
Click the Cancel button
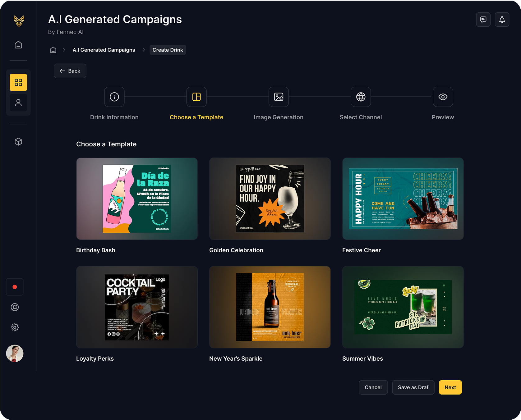pyautogui.click(x=373, y=387)
